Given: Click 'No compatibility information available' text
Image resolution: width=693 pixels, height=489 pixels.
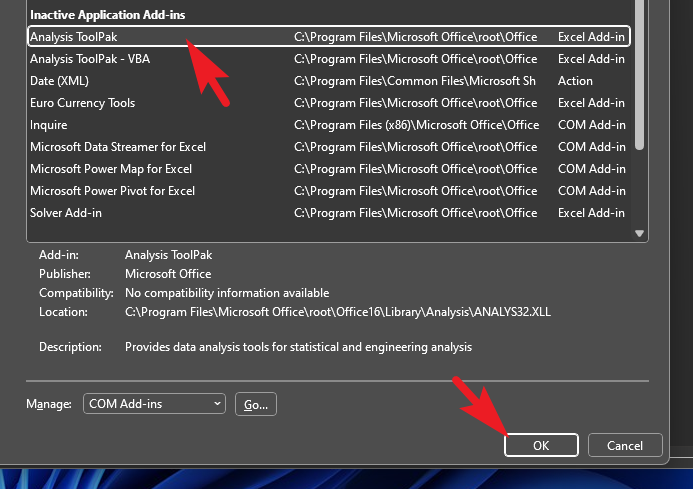Looking at the screenshot, I should [x=227, y=293].
